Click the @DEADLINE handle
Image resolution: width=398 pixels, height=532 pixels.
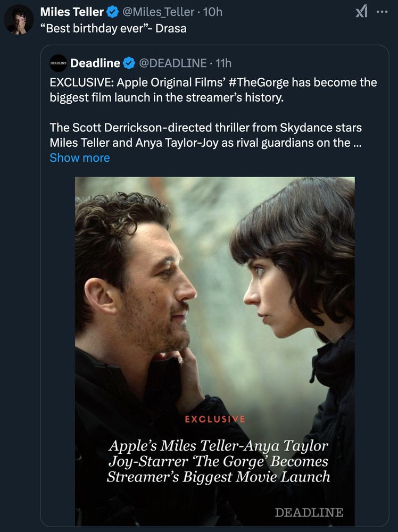tap(172, 63)
